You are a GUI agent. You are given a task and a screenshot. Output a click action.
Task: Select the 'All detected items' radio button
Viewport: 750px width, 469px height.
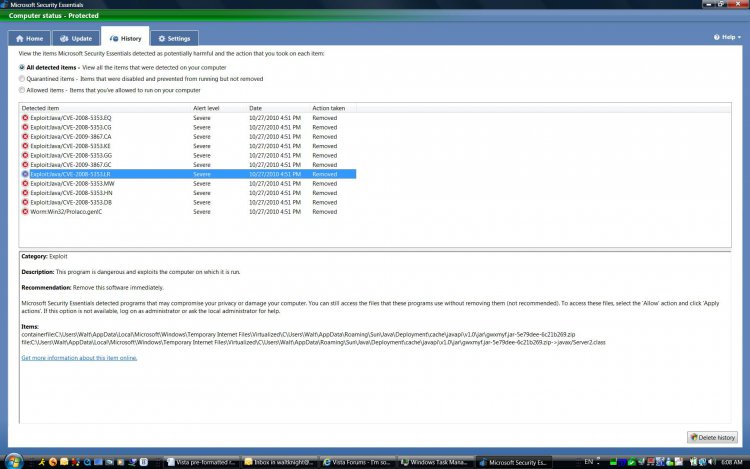(22, 67)
